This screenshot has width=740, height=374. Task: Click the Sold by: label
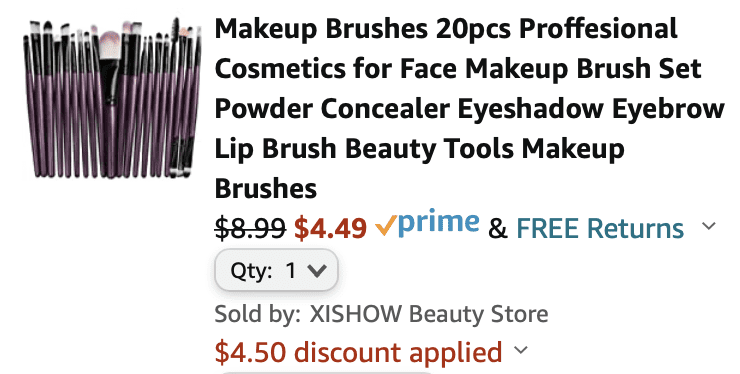(x=258, y=314)
